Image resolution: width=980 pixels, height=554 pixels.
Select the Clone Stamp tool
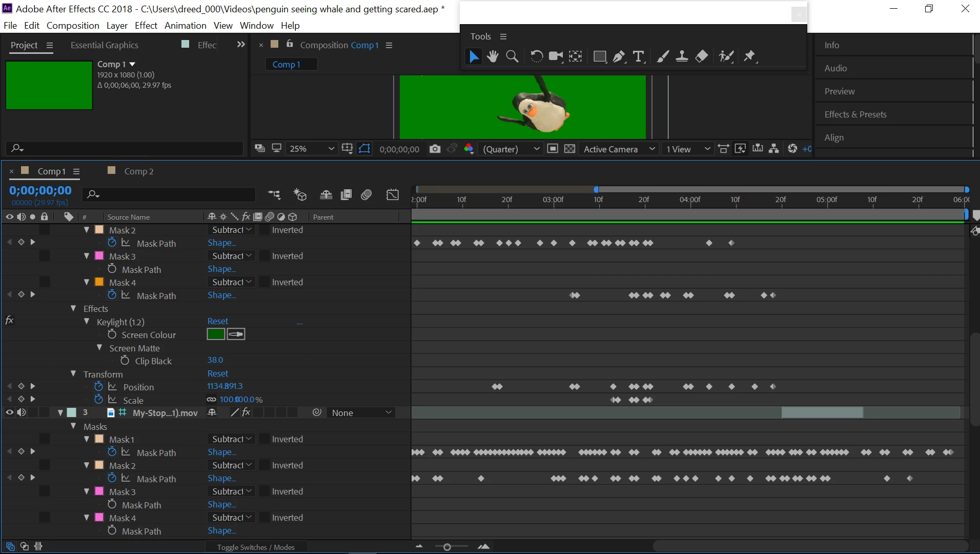682,56
